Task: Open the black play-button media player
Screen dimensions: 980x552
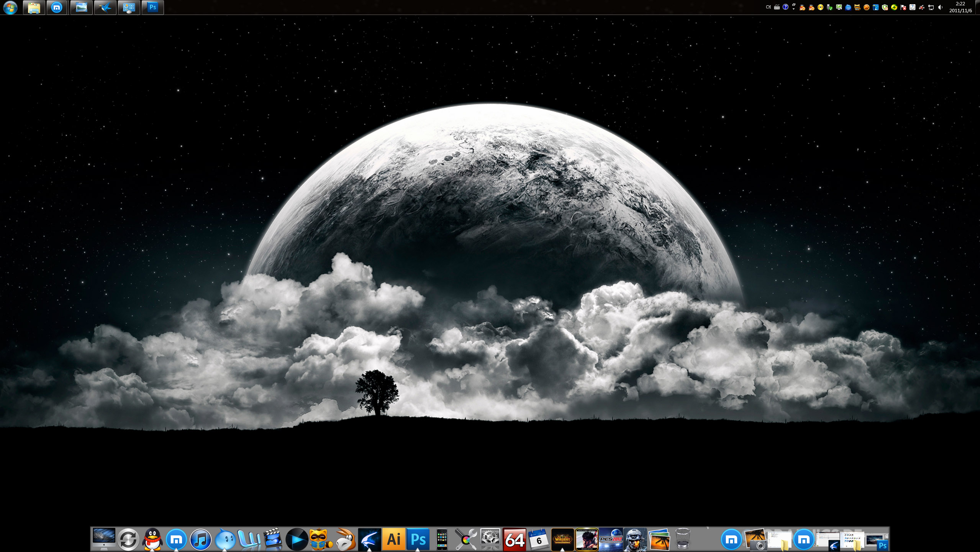Action: [297, 539]
